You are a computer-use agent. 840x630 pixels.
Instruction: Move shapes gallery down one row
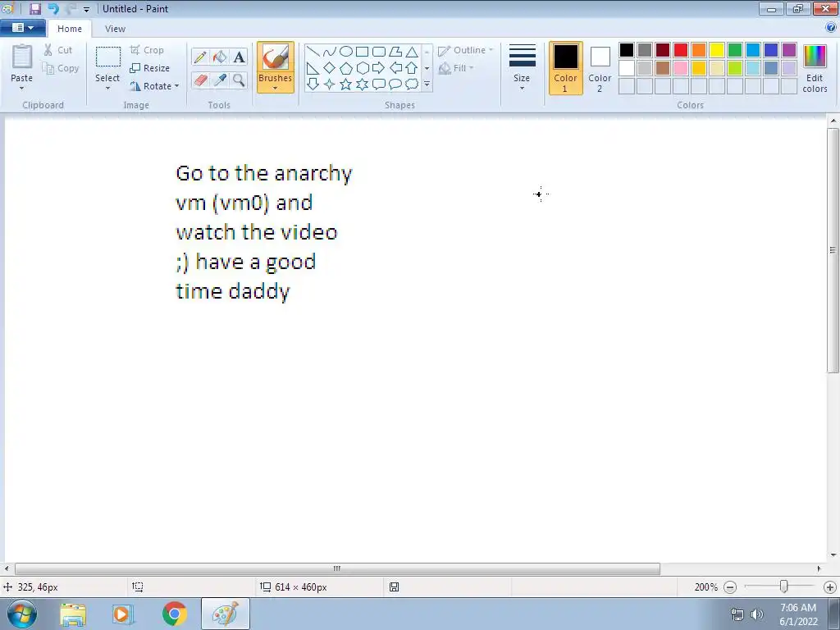(x=427, y=68)
